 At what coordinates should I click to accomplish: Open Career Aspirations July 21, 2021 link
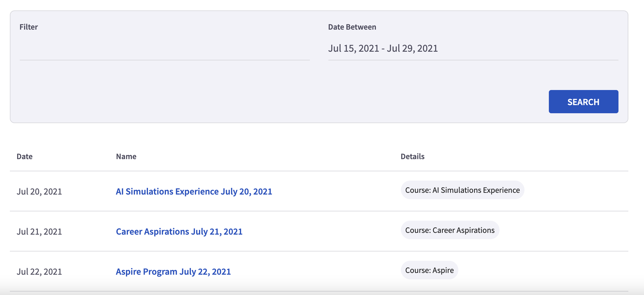[179, 232]
